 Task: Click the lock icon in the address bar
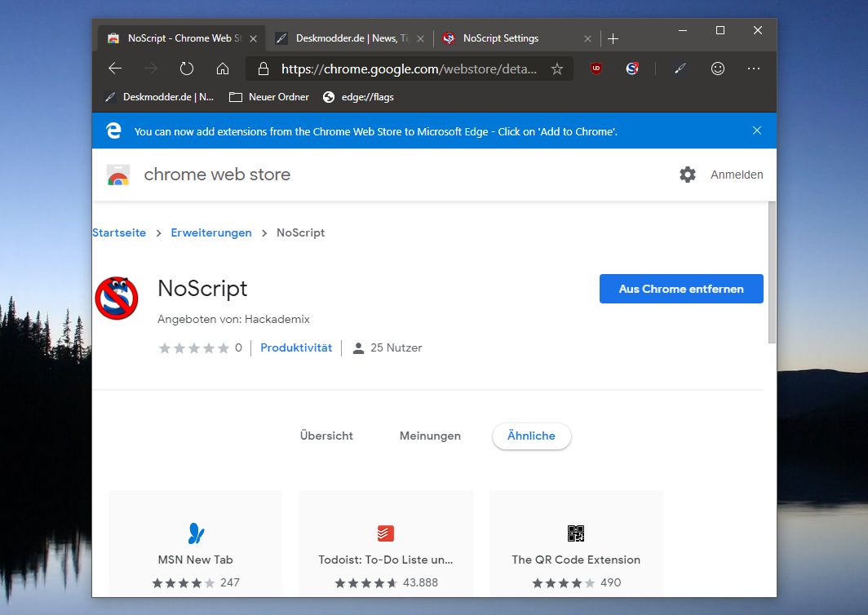coord(263,69)
